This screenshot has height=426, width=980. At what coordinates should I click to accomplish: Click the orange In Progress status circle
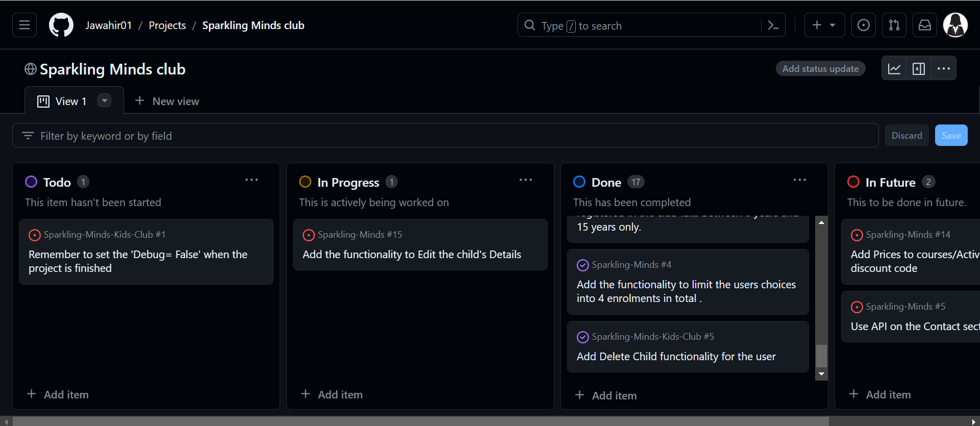(305, 182)
